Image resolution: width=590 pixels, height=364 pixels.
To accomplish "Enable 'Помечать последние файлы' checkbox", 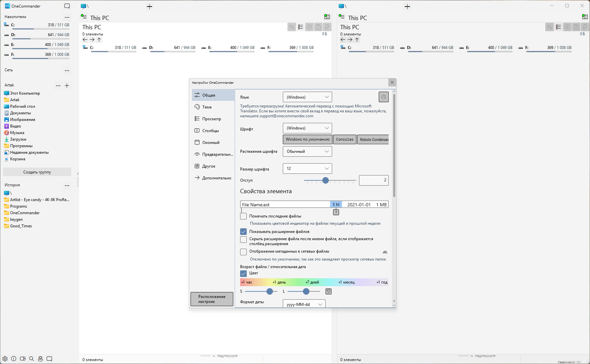I will [243, 216].
